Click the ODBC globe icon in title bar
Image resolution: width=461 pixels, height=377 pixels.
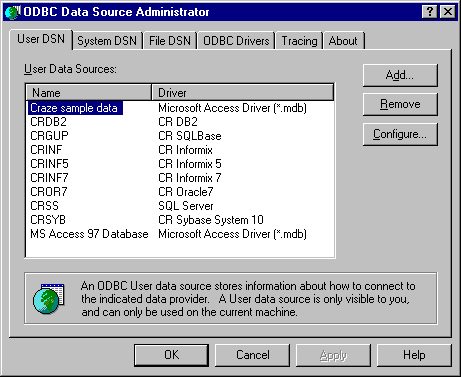click(x=13, y=12)
